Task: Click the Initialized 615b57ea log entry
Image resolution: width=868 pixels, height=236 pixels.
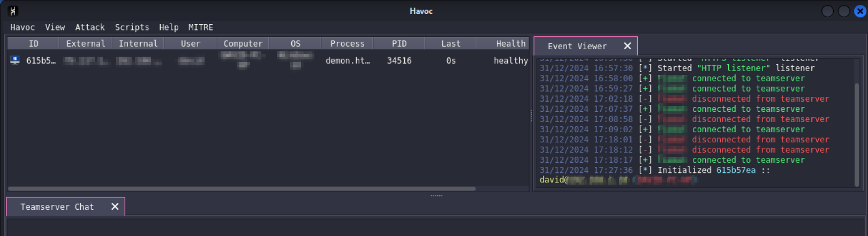Action: point(654,170)
